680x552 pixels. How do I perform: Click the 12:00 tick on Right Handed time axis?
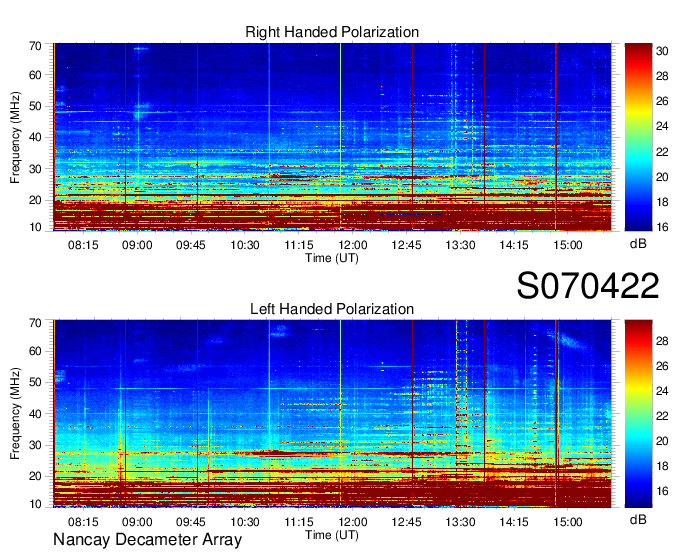(x=353, y=245)
